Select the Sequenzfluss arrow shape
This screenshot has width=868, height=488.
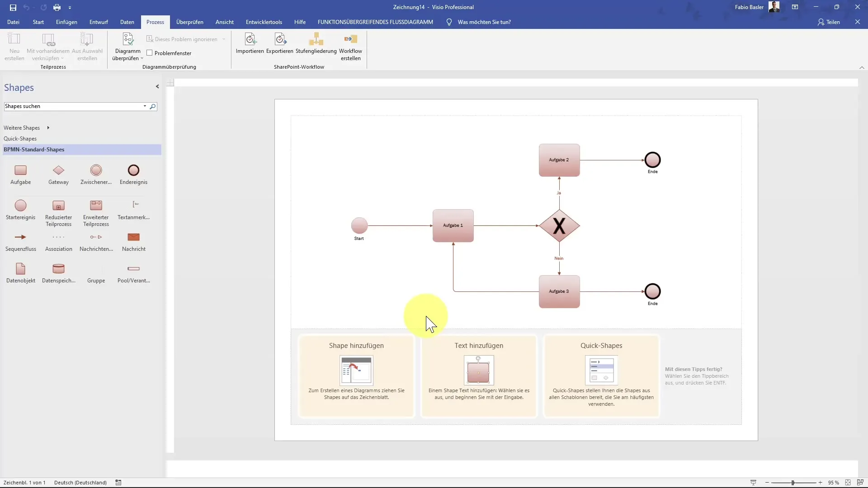pos(21,242)
